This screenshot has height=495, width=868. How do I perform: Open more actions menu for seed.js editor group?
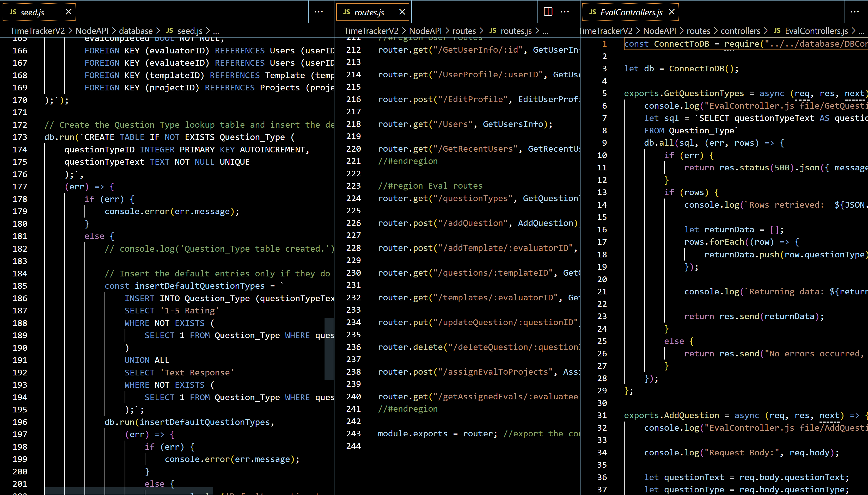tap(319, 12)
